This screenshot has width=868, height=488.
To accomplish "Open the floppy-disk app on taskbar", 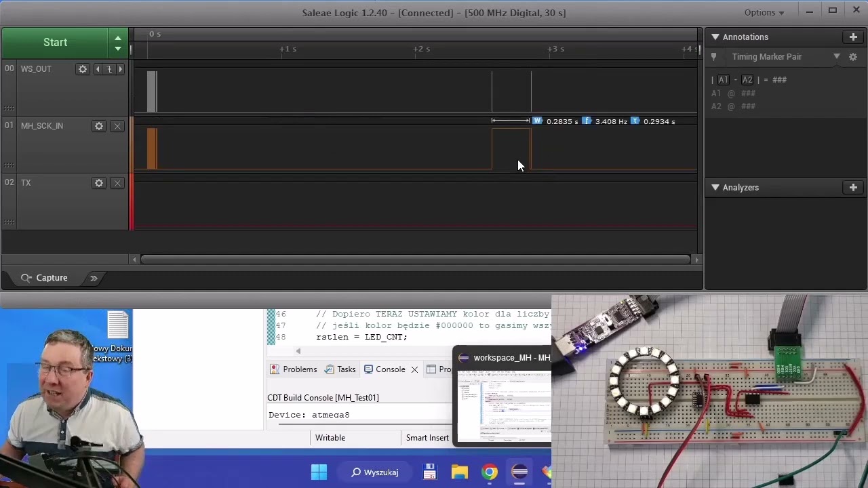I will point(429,472).
